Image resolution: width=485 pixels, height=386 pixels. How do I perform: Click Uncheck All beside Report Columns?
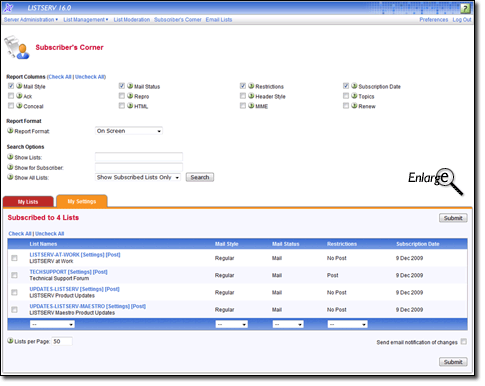tap(90, 77)
